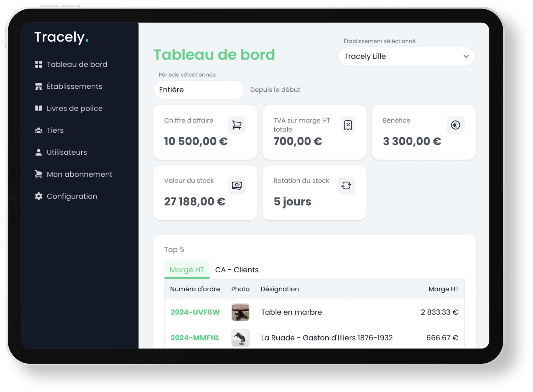Viewport: 533px width, 392px height.
Task: Click the shopping cart chiffre d'affaire icon
Action: tap(237, 125)
